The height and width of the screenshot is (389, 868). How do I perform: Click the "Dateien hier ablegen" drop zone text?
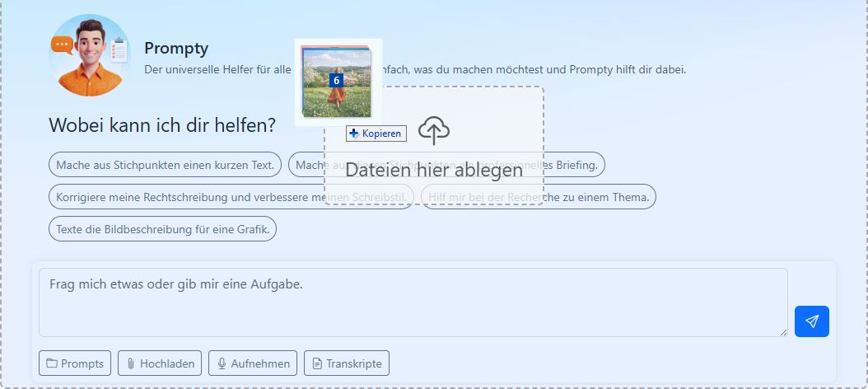(x=434, y=171)
